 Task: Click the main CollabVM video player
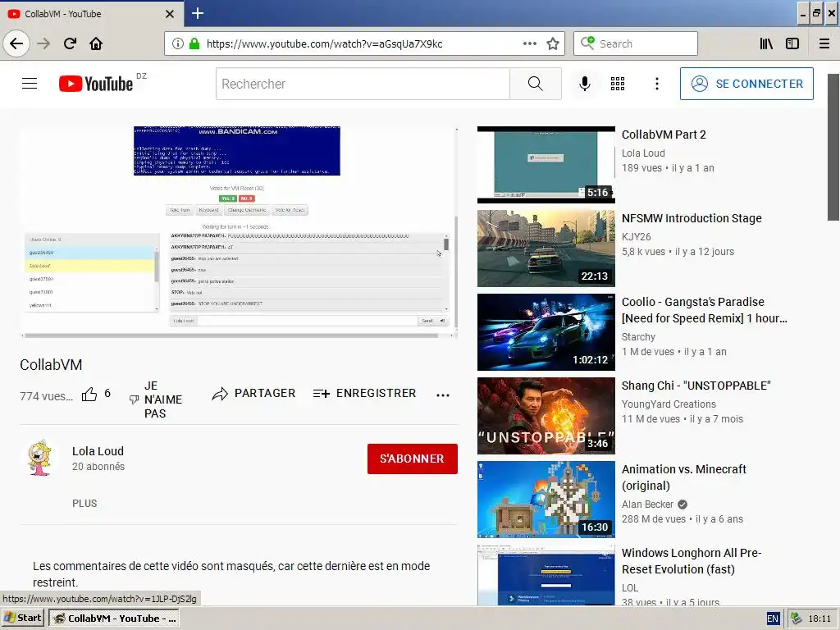[x=239, y=232]
